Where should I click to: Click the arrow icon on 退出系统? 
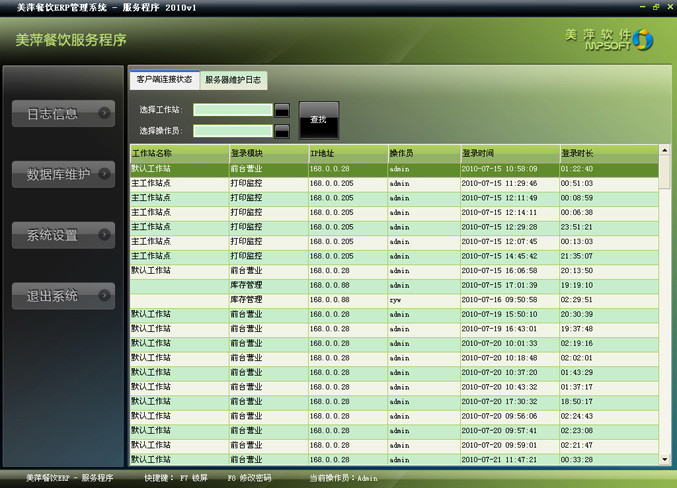pyautogui.click(x=104, y=295)
